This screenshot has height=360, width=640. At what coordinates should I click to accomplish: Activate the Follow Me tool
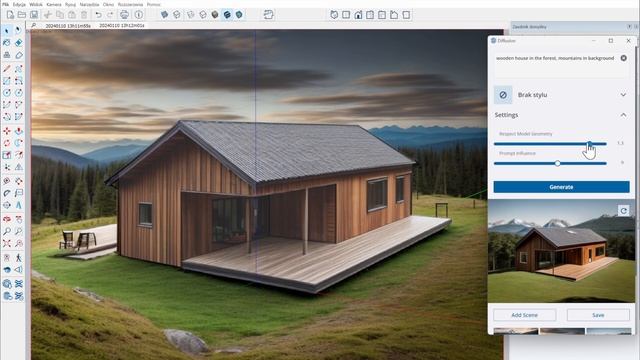click(x=18, y=143)
